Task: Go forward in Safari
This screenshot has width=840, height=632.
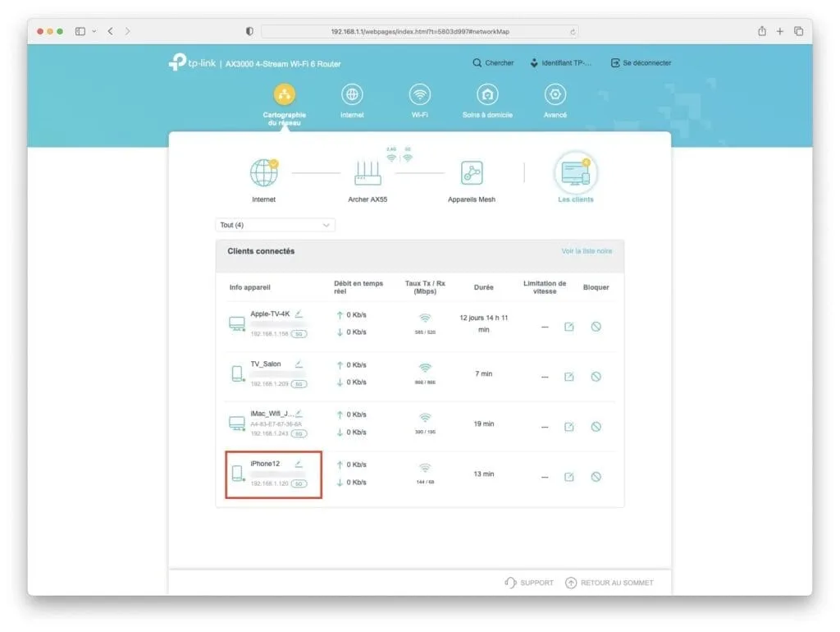Action: [127, 32]
